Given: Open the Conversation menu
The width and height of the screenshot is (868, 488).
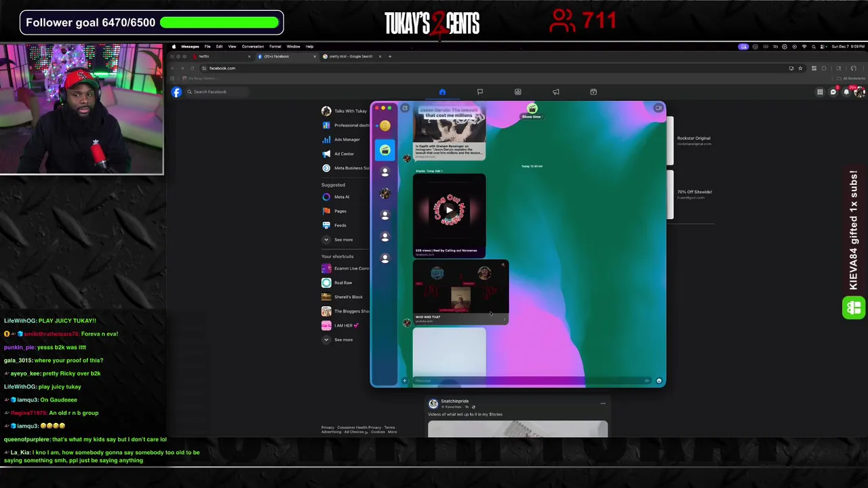Looking at the screenshot, I should pos(253,47).
